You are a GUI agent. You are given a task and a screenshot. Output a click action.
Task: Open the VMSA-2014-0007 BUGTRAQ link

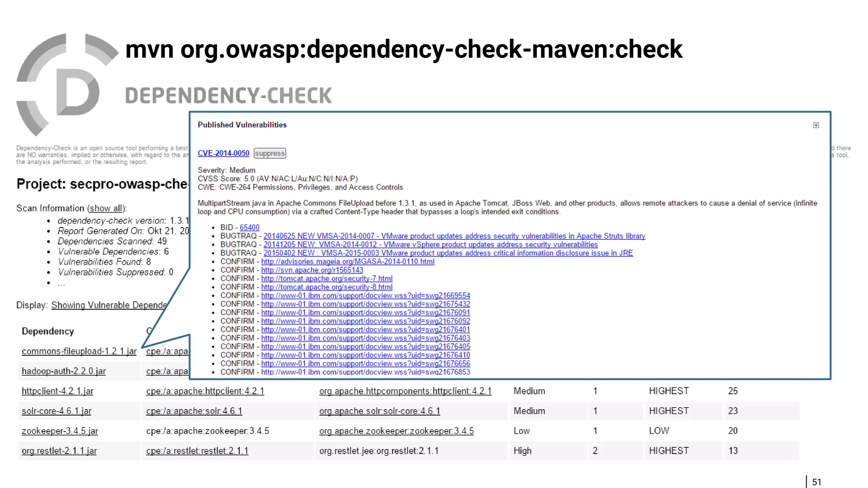coord(454,236)
